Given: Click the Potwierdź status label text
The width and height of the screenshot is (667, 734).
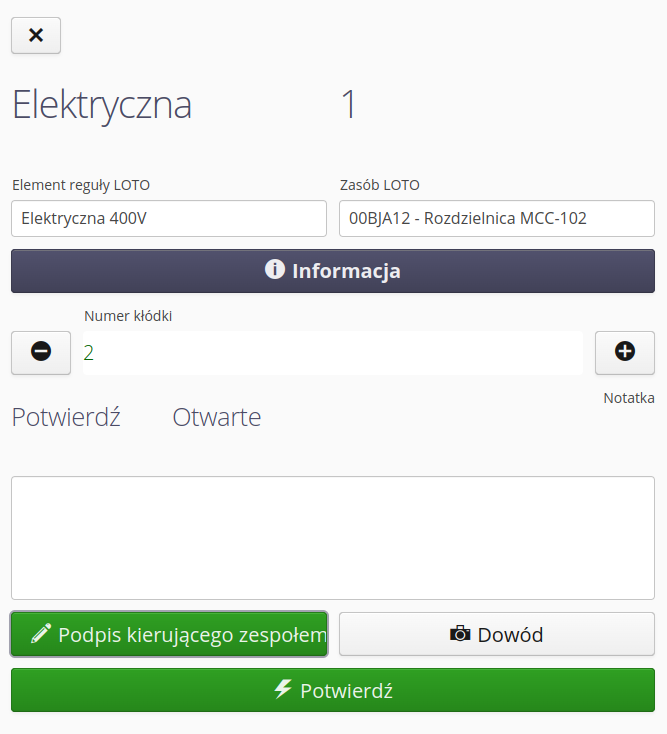Looking at the screenshot, I should pos(66,417).
